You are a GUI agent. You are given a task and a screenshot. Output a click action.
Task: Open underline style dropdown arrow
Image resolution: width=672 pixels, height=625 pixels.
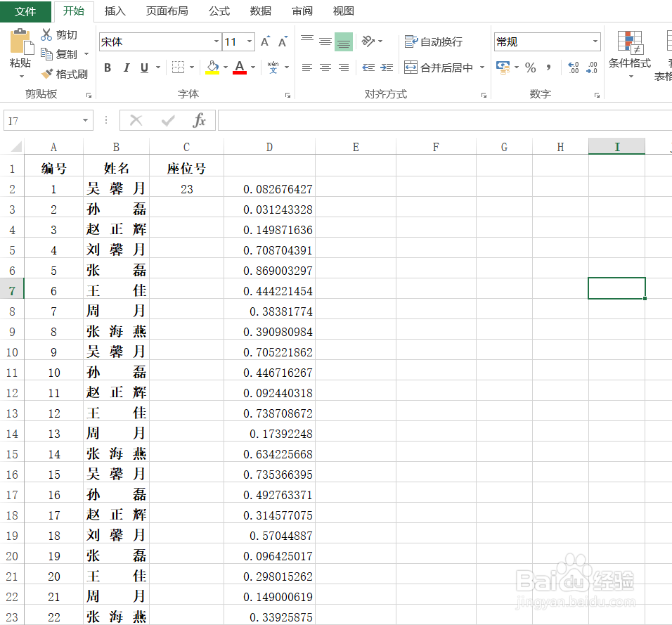coord(158,67)
